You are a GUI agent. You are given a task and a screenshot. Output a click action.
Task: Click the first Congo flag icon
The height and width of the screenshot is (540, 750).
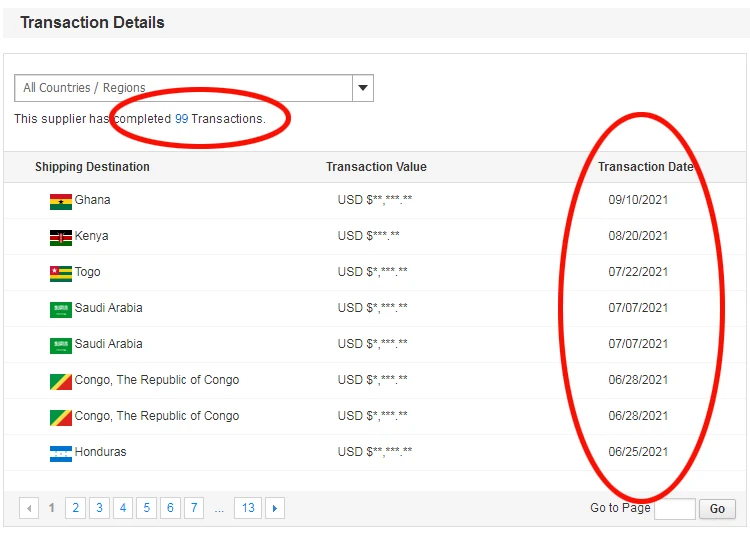[61, 381]
